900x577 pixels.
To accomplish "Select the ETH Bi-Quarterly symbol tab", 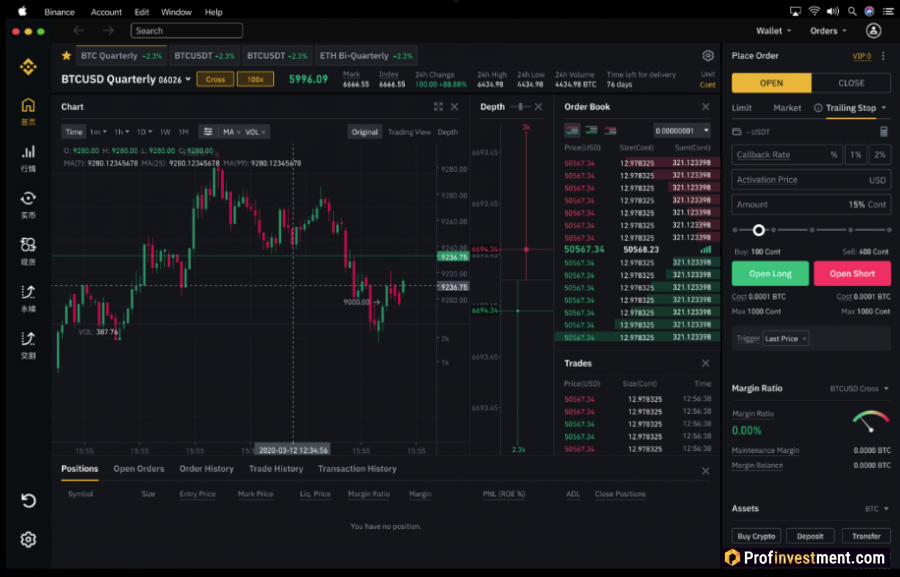I will (366, 56).
